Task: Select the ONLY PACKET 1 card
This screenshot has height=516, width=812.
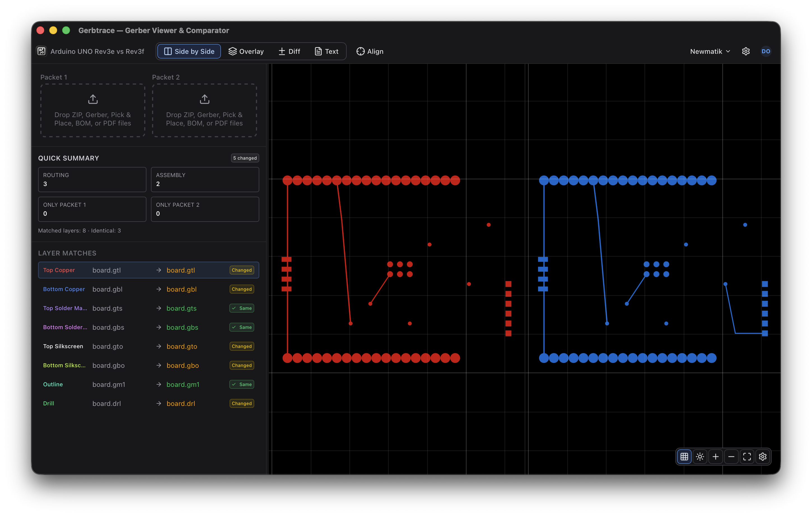Action: 92,209
